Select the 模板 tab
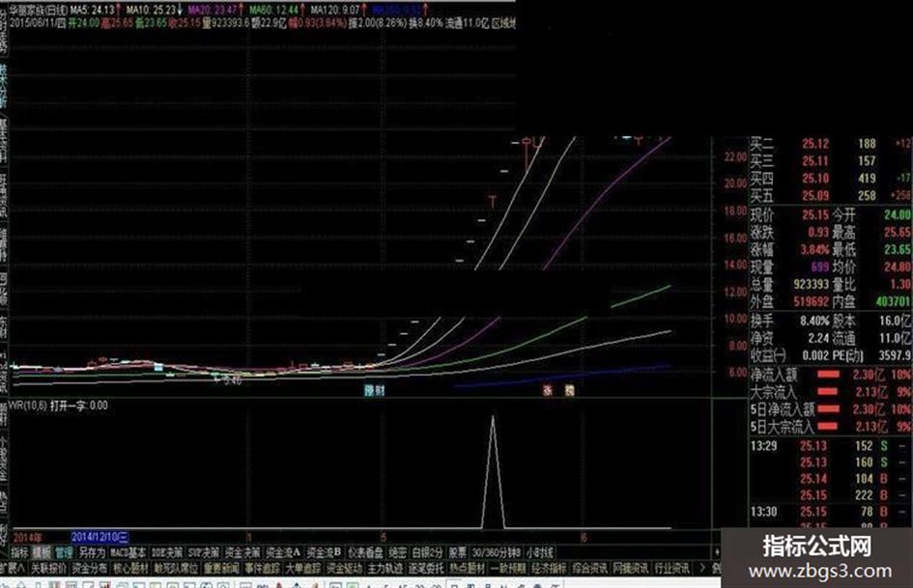 42,552
